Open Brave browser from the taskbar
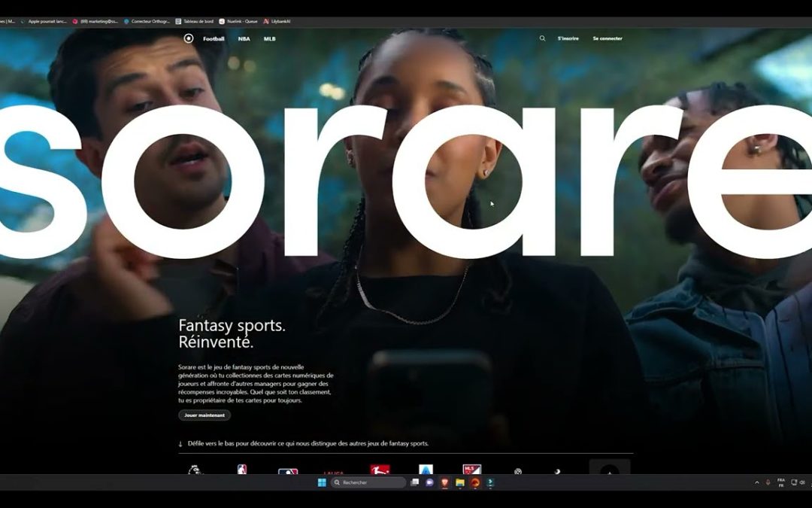 click(444, 482)
